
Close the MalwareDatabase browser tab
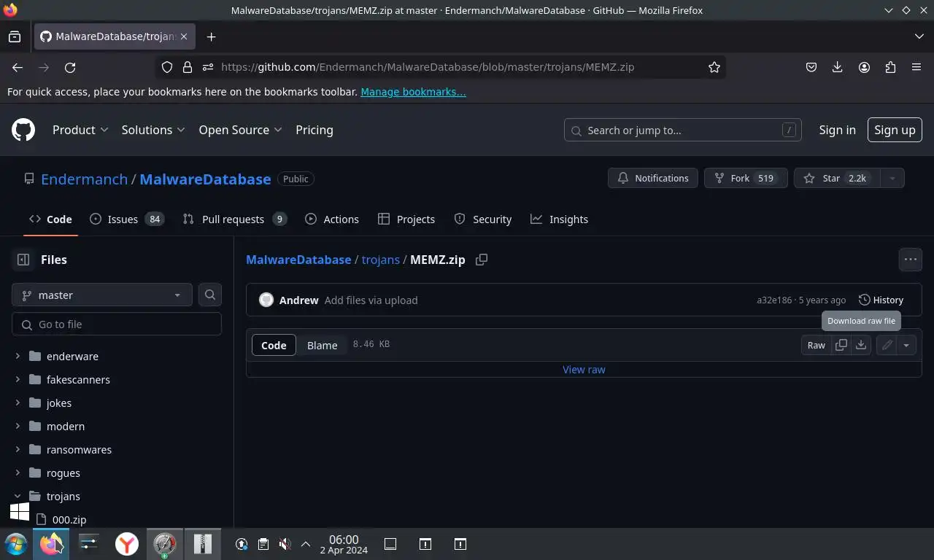(184, 36)
